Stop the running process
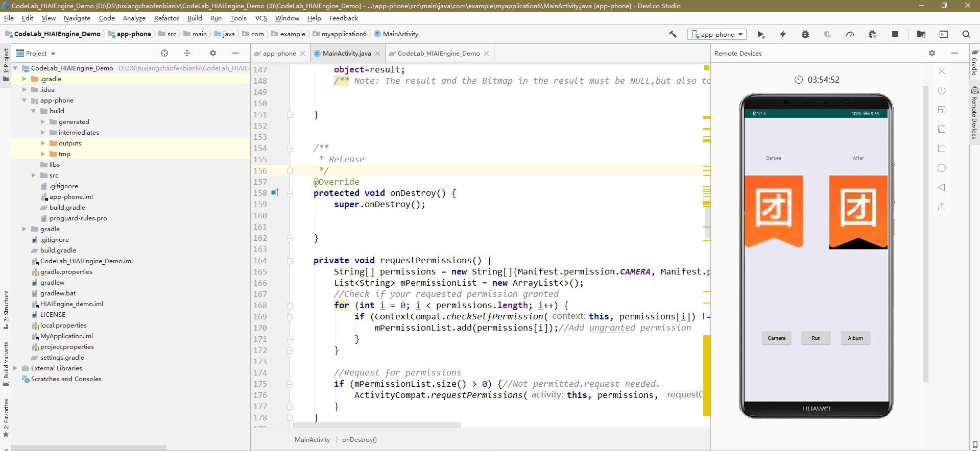 pyautogui.click(x=895, y=34)
